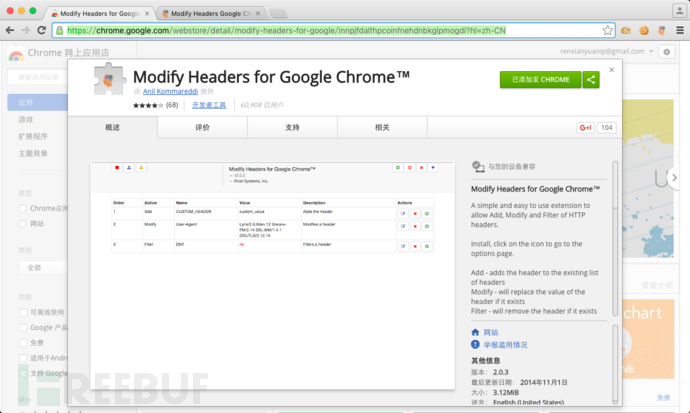Click the first extension icon beside the star

click(626, 30)
